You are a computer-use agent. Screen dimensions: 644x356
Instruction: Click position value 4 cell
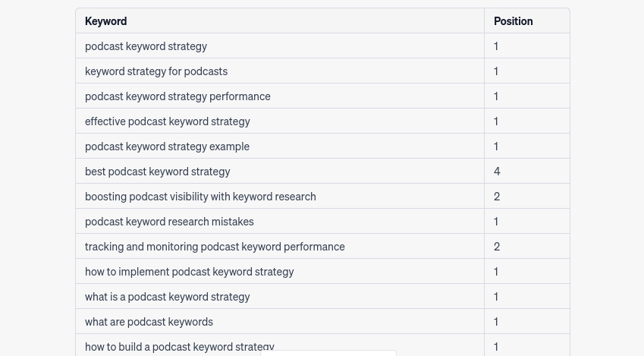pyautogui.click(x=527, y=172)
